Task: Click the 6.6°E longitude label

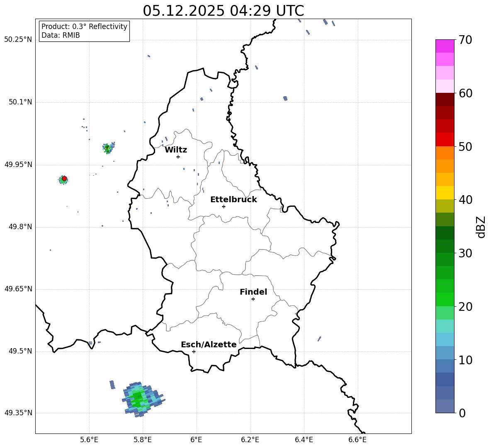Action: (x=357, y=440)
